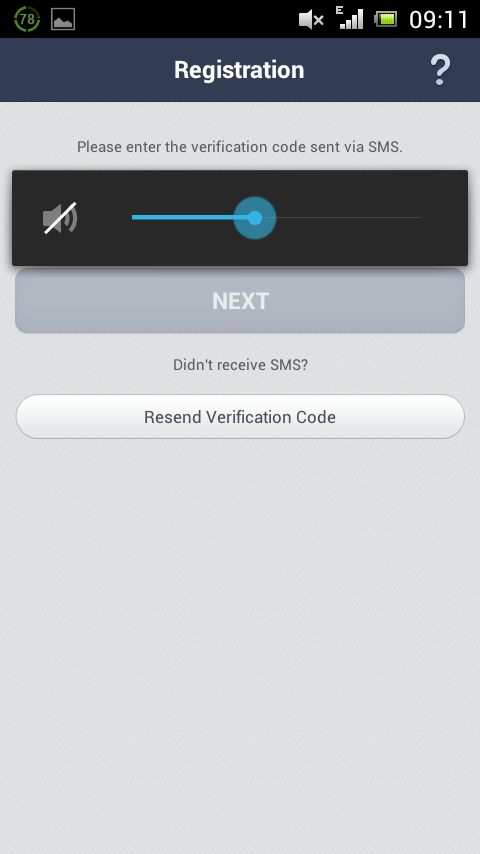This screenshot has width=480, height=854.
Task: Tap the verification code instruction text
Action: tap(240, 147)
